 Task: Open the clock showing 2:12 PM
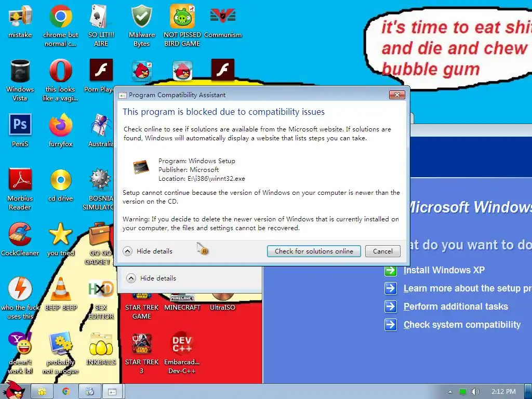[503, 392]
